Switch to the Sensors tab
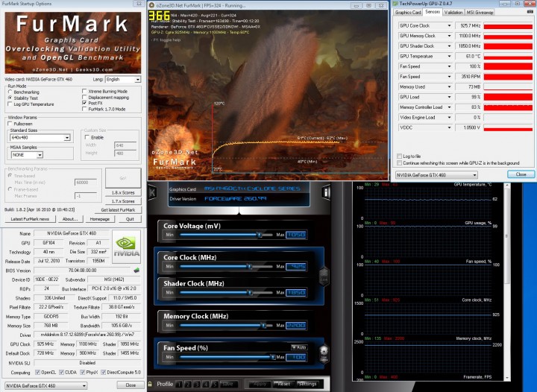537x392 pixels. click(x=432, y=12)
